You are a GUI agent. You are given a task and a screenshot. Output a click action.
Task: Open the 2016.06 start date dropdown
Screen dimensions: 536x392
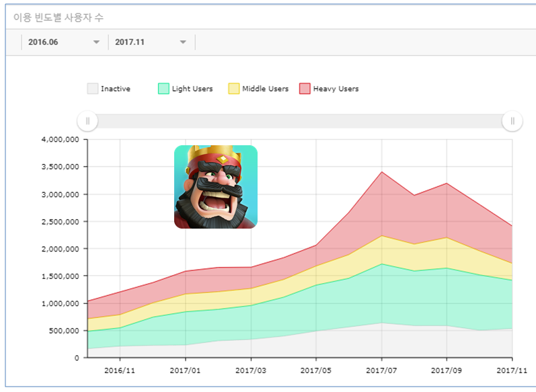[x=65, y=42]
